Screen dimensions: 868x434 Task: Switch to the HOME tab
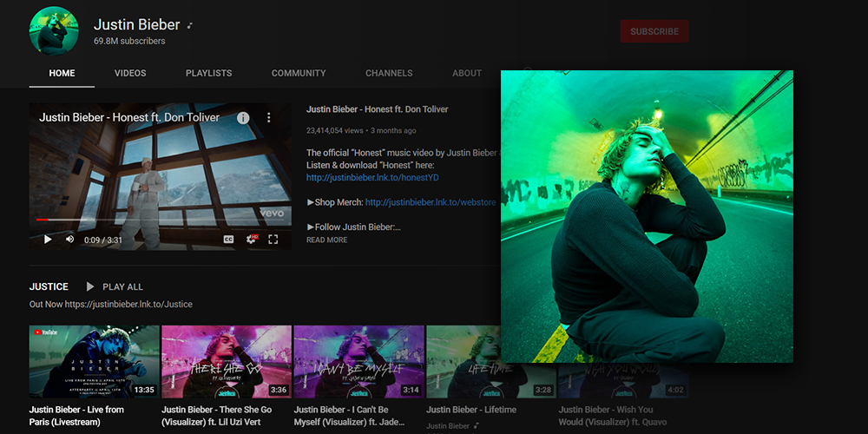(x=62, y=73)
